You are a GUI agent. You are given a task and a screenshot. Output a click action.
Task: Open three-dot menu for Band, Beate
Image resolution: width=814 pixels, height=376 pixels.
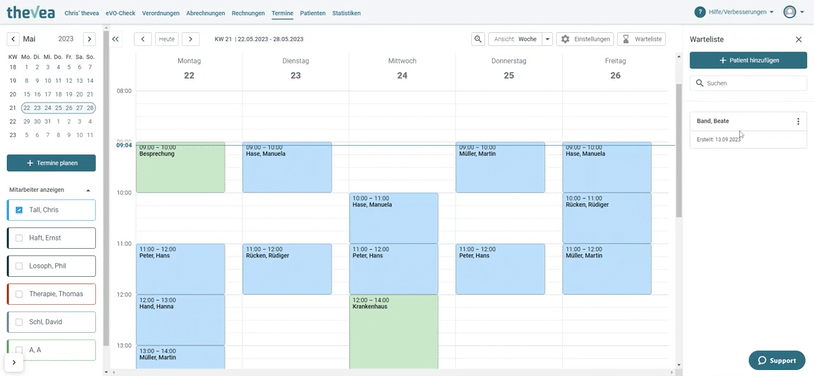tap(798, 122)
